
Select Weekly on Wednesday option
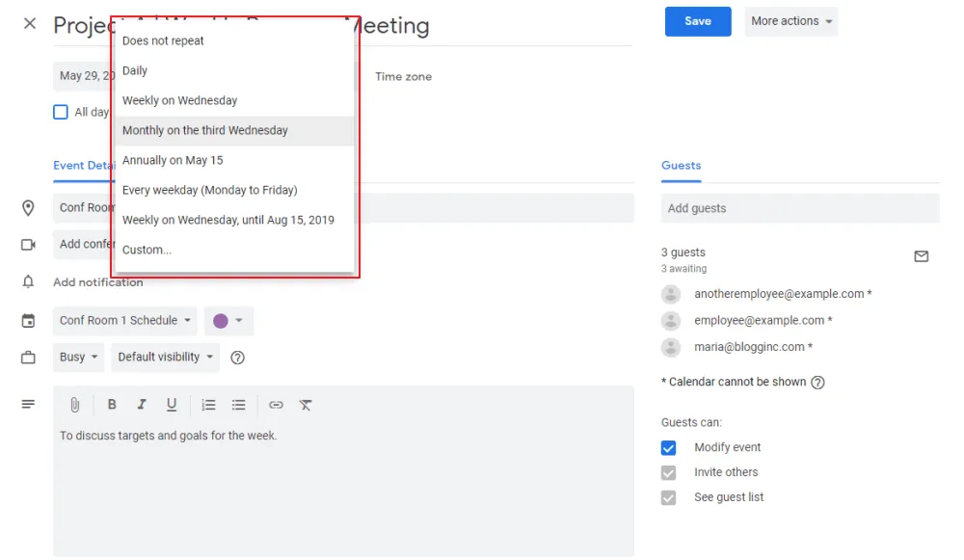pos(234,100)
